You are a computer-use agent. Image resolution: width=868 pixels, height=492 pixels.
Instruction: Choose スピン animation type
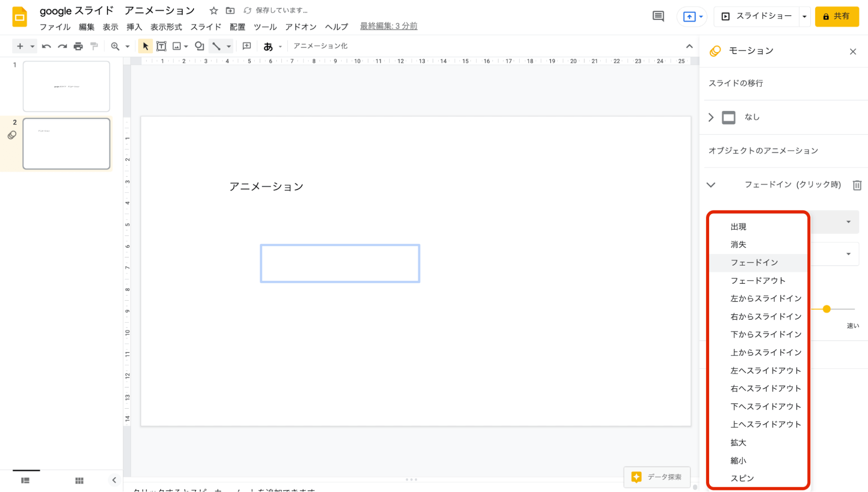click(758, 479)
